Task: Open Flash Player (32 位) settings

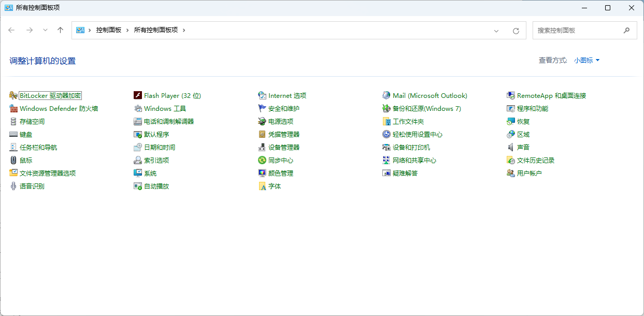Action: point(172,95)
